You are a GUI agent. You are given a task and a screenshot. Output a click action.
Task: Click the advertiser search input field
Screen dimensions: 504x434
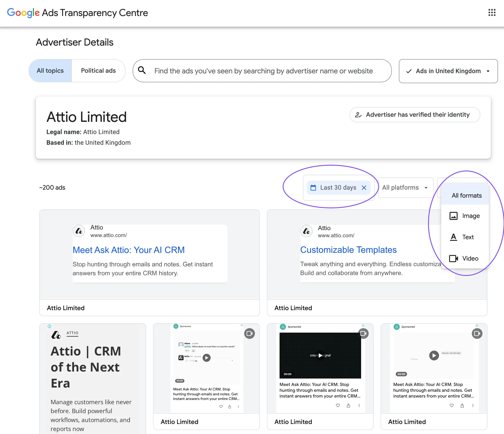click(263, 71)
